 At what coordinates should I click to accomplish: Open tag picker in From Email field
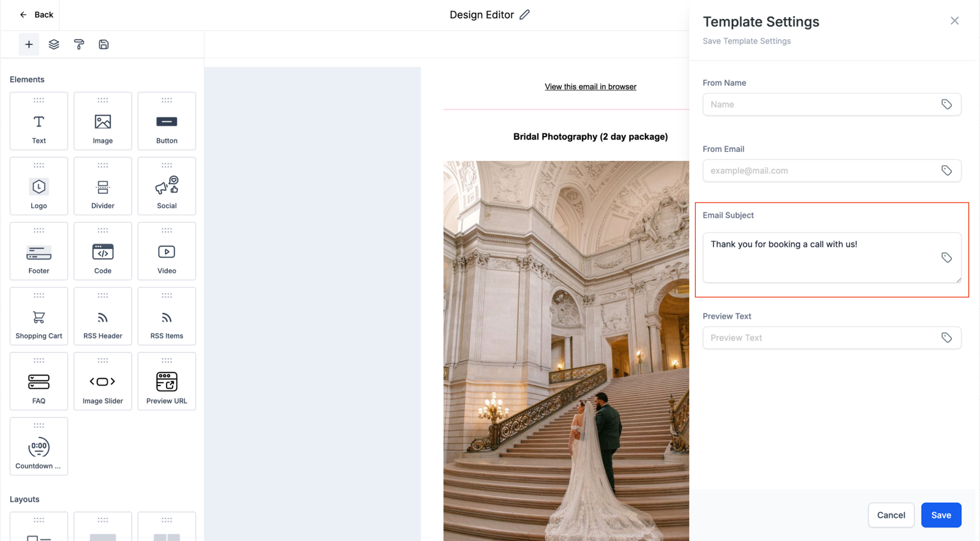point(946,171)
